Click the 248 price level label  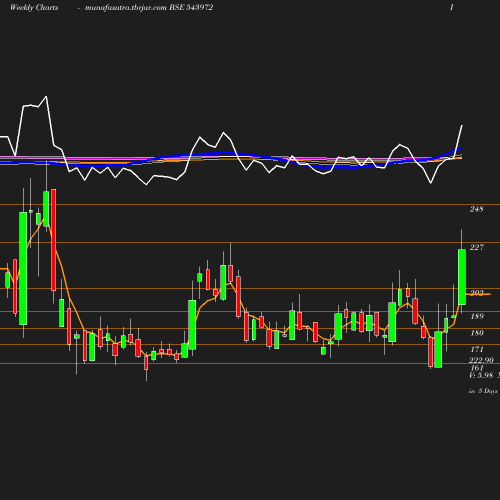[477, 209]
